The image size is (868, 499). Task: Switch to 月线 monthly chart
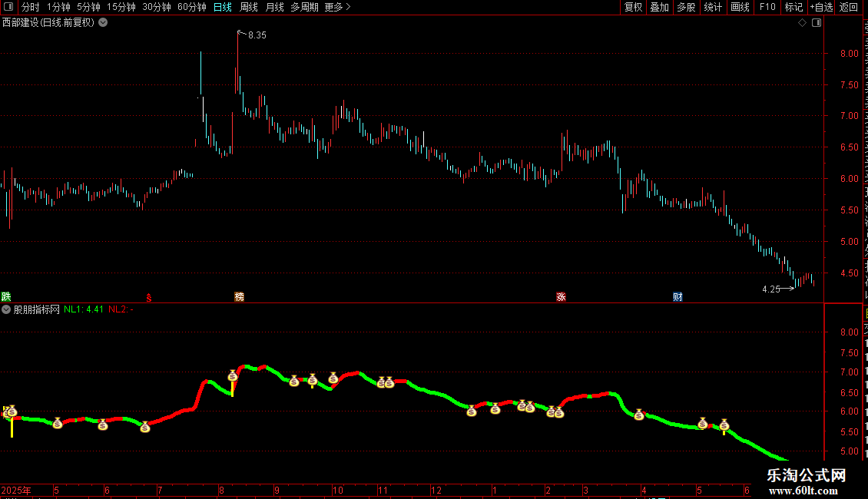(x=274, y=7)
